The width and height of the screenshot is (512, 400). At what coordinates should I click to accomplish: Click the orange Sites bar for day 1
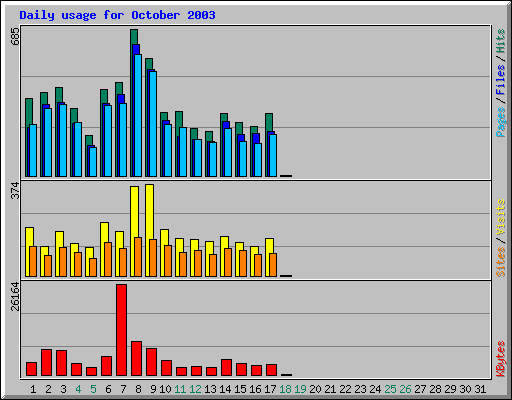pos(33,262)
